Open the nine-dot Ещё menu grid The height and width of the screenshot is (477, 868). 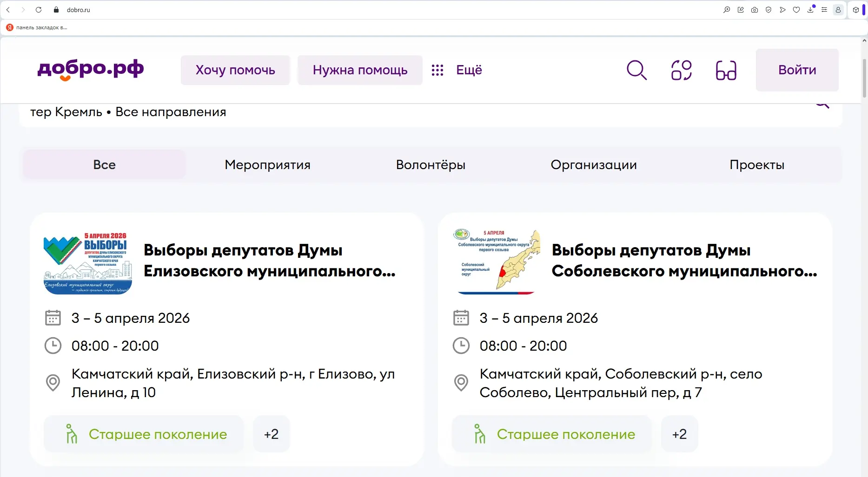click(x=437, y=70)
